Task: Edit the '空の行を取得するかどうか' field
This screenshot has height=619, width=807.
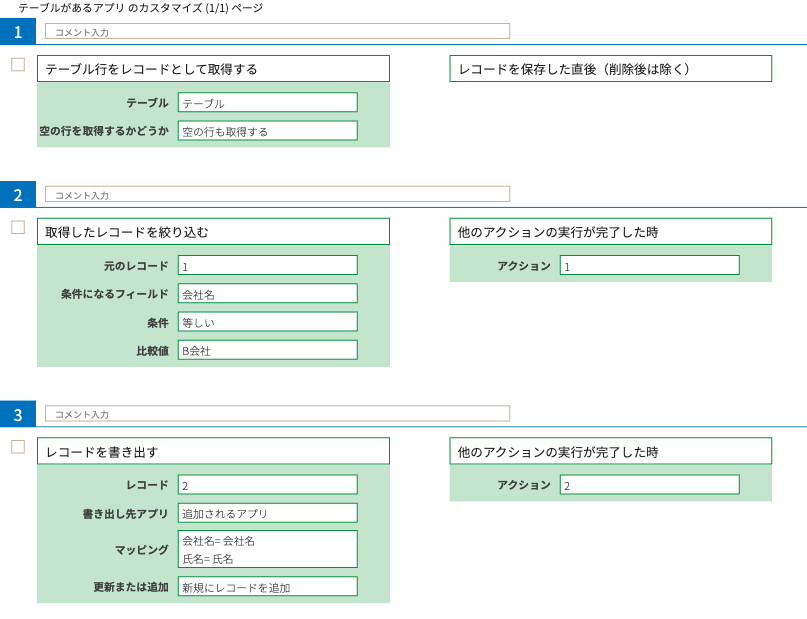Action: pyautogui.click(x=268, y=131)
